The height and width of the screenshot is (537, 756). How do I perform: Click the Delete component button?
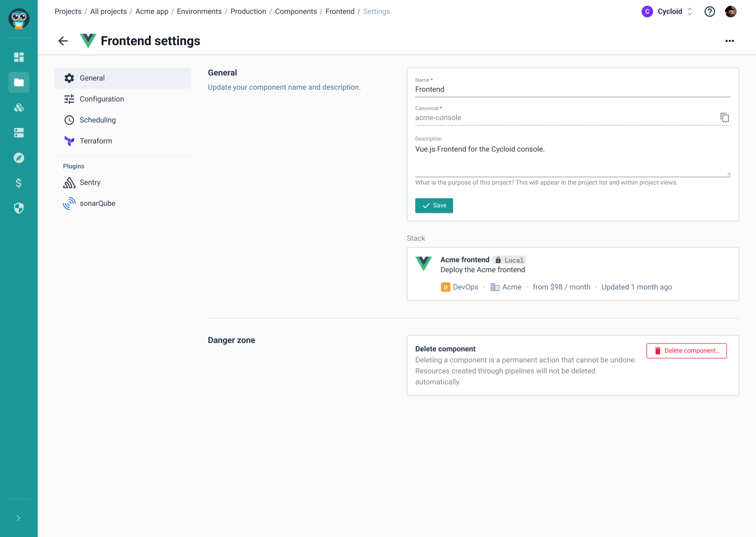(687, 351)
